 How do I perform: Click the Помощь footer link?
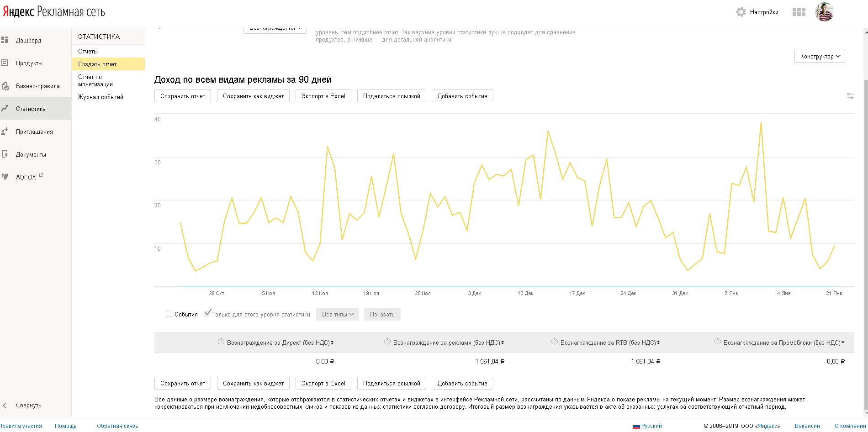(66, 426)
